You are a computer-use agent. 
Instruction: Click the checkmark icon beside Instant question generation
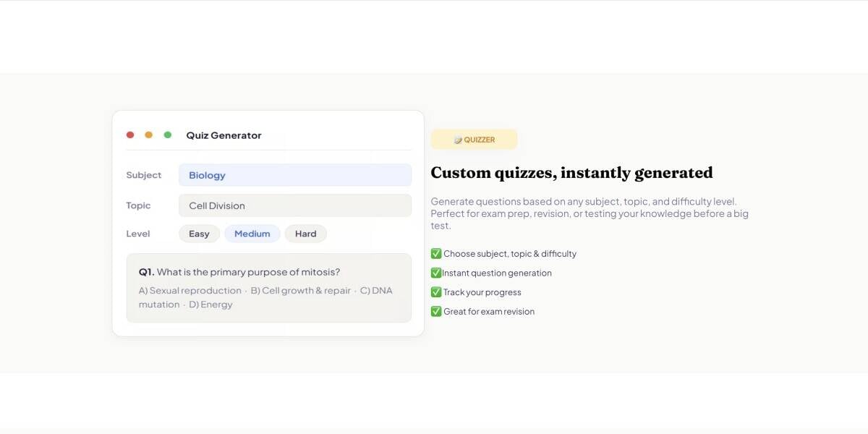(436, 273)
